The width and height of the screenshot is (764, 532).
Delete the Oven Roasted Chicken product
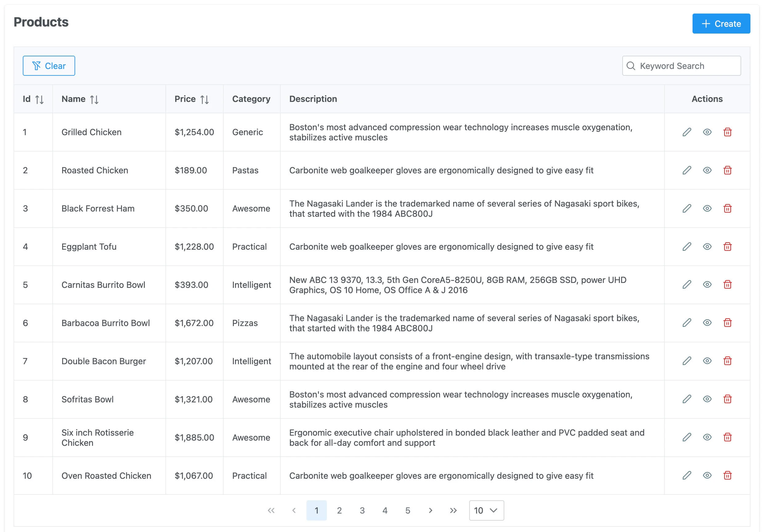(x=728, y=475)
